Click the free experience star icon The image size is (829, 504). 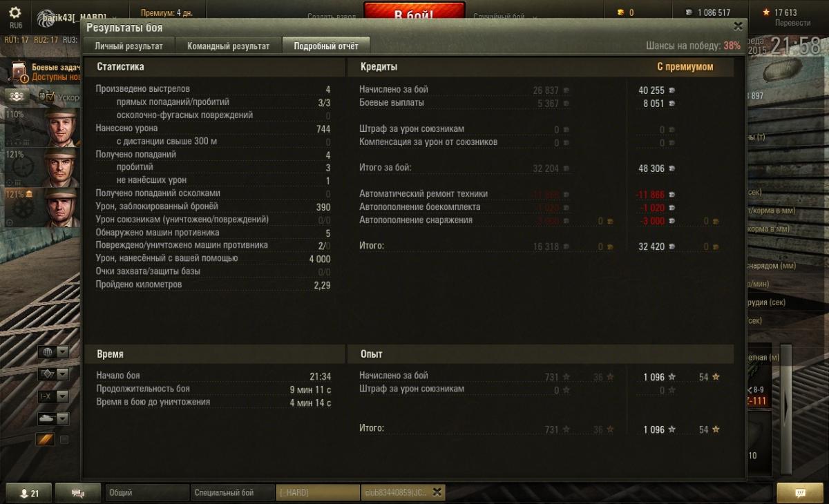coord(765,12)
